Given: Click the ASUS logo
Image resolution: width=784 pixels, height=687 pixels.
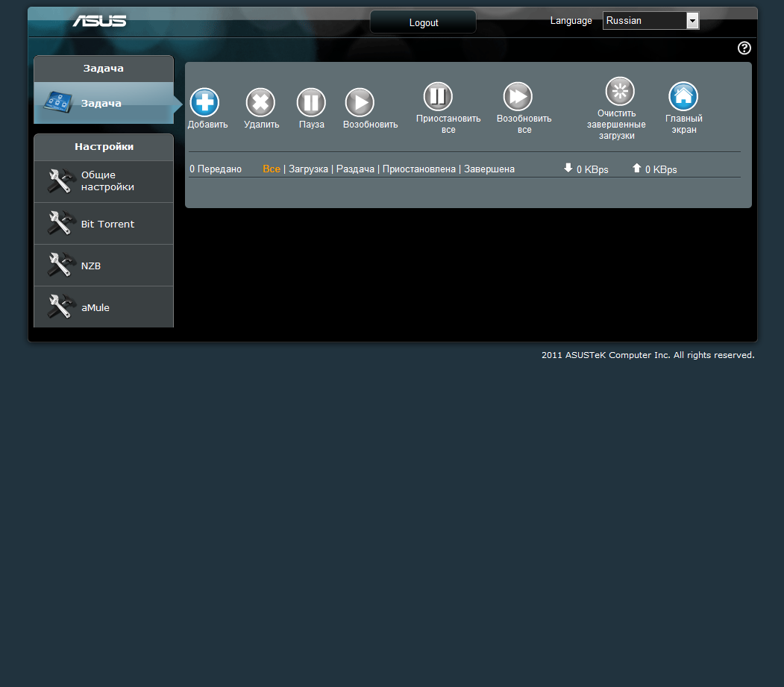Looking at the screenshot, I should (x=99, y=21).
